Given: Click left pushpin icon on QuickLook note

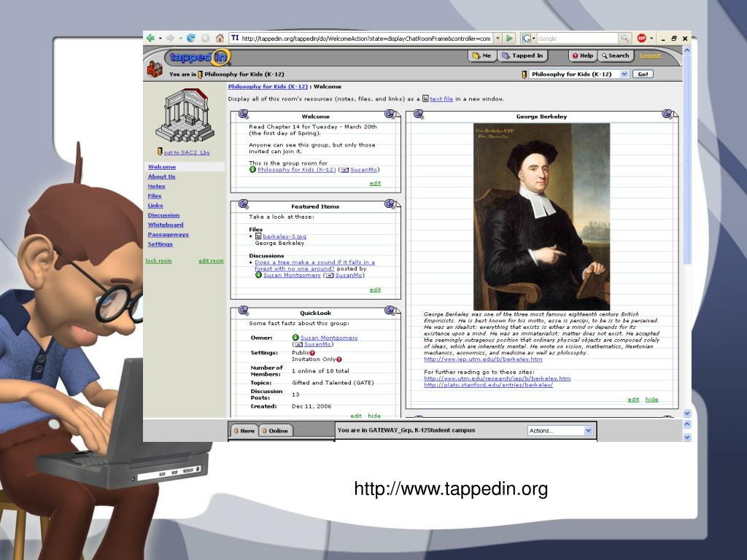Looking at the screenshot, I should coord(244,311).
